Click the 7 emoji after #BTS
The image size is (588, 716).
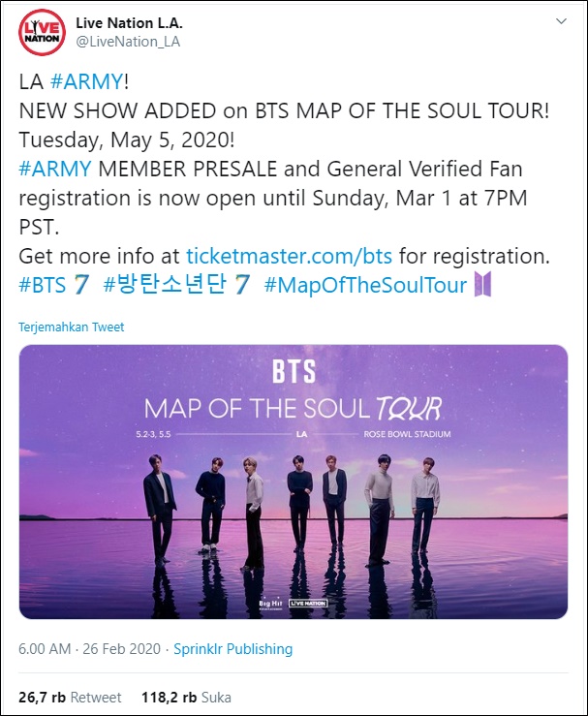81,285
